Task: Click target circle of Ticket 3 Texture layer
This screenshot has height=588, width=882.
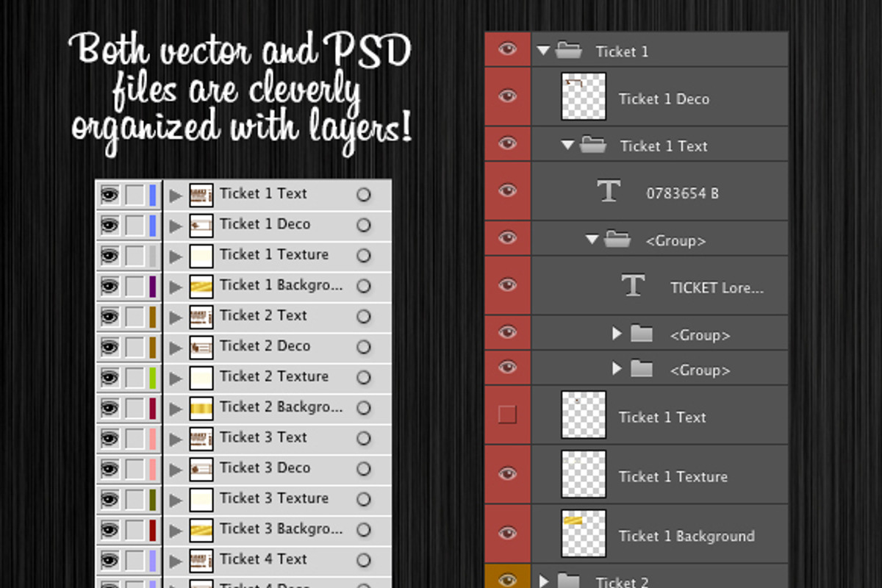Action: pos(363,499)
